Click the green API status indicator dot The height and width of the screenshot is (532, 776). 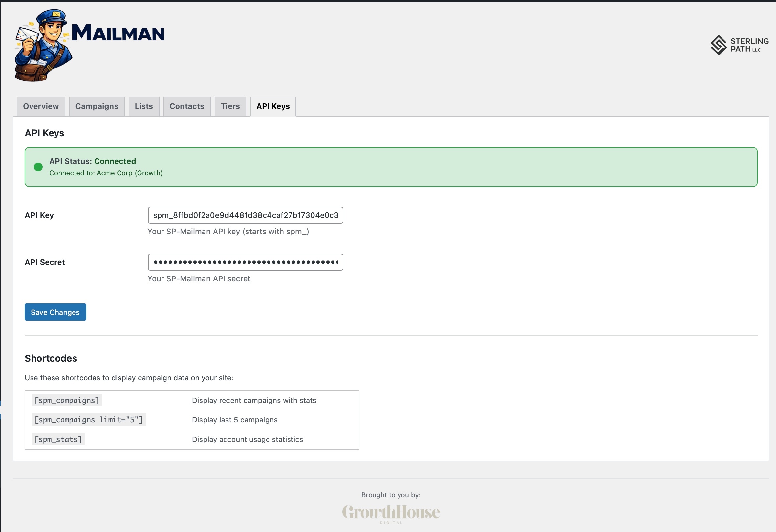(38, 167)
